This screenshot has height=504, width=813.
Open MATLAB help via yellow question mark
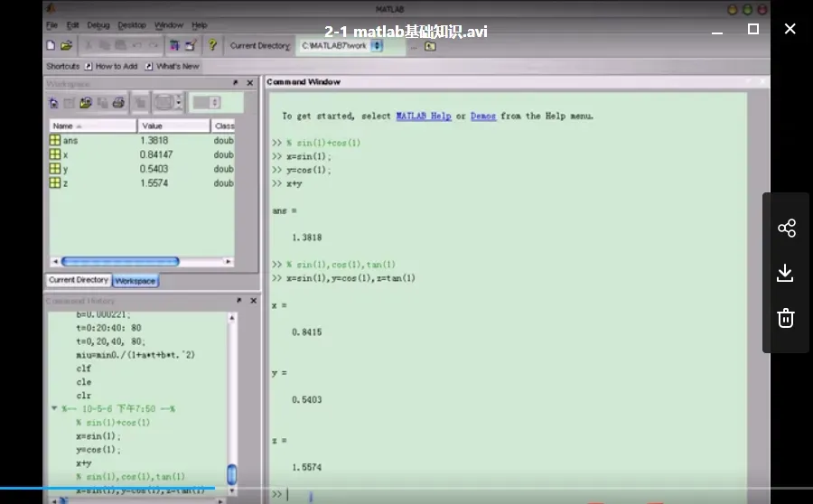[212, 45]
